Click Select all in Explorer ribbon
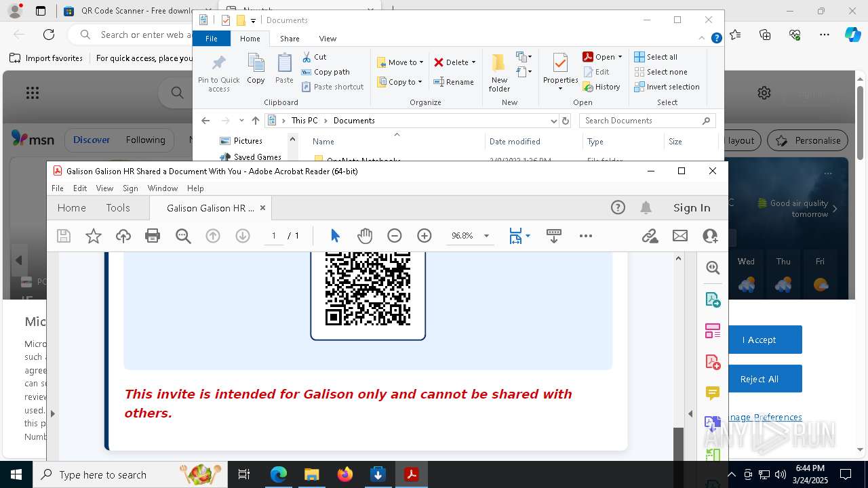Viewport: 868px width, 488px height. 656,57
